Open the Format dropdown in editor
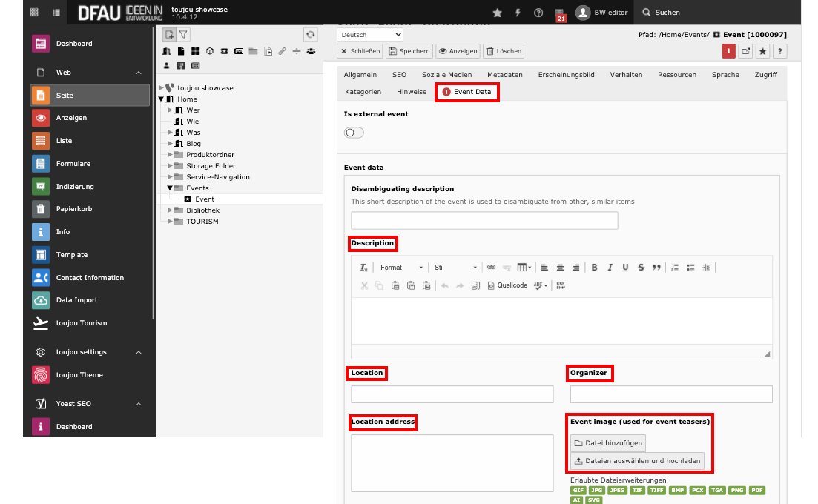 tap(400, 268)
